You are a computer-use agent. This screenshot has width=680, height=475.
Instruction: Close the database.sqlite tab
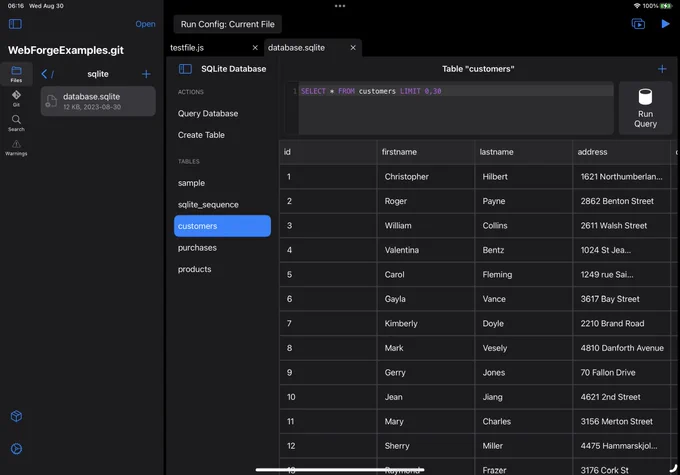353,48
